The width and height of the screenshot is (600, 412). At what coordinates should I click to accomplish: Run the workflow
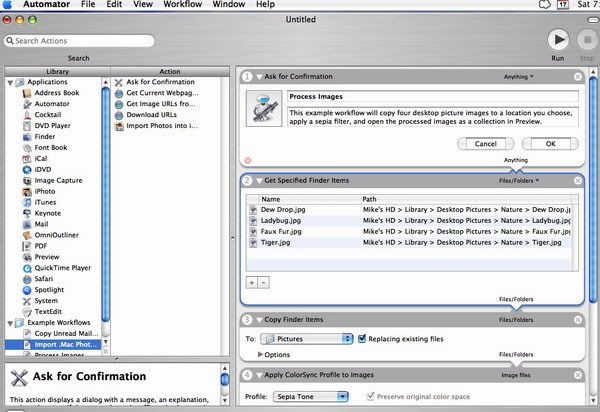click(x=558, y=39)
